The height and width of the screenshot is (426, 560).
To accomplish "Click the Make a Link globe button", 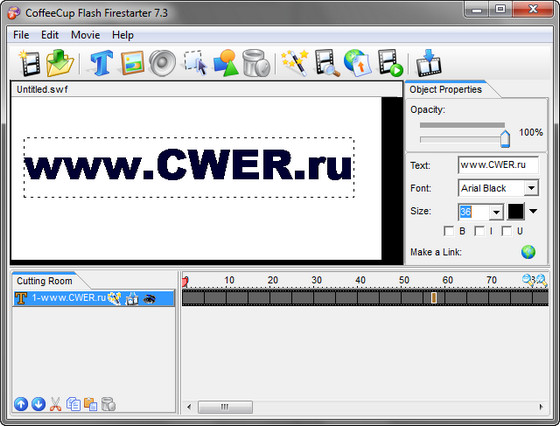I will [x=528, y=252].
